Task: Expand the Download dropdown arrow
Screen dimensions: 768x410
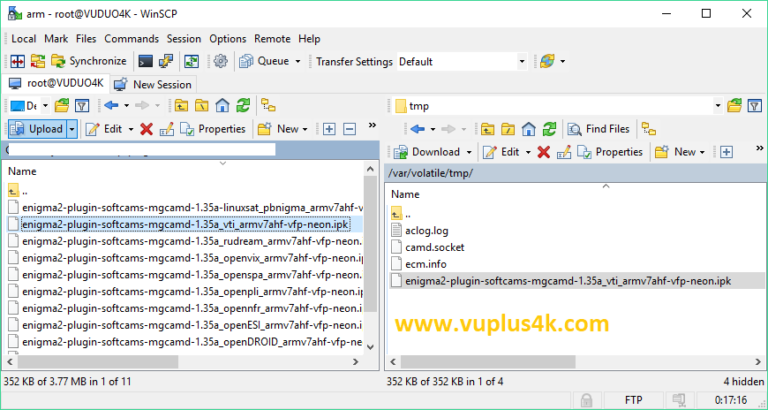Action: click(469, 152)
